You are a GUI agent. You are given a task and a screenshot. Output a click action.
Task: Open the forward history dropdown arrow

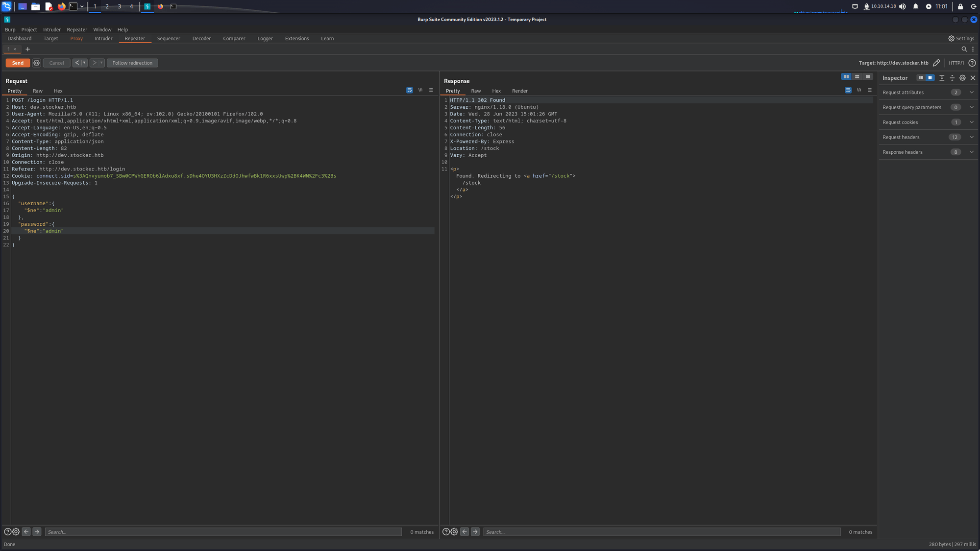[x=101, y=63]
